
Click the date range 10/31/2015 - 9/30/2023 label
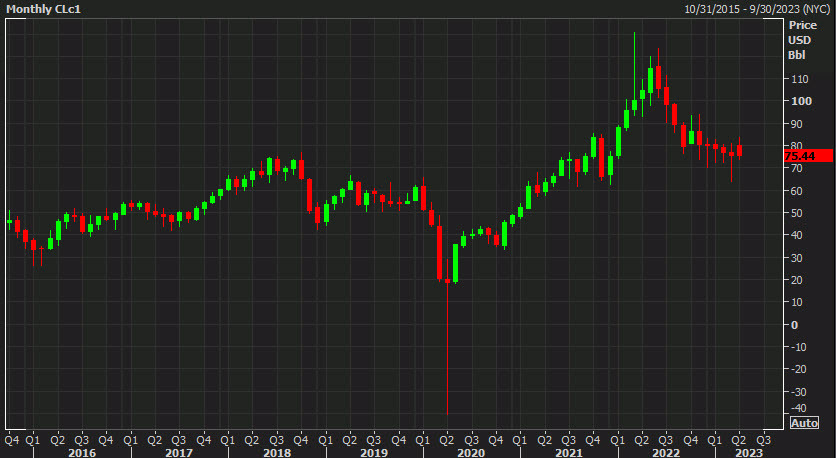click(758, 9)
